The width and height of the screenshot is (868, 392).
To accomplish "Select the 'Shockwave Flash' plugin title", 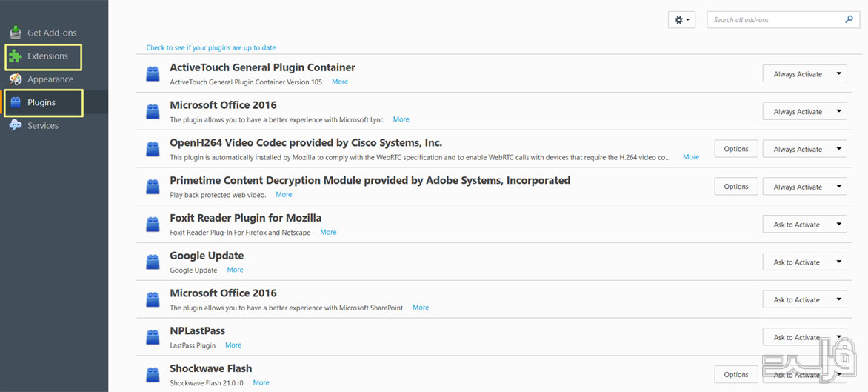I will click(x=211, y=369).
